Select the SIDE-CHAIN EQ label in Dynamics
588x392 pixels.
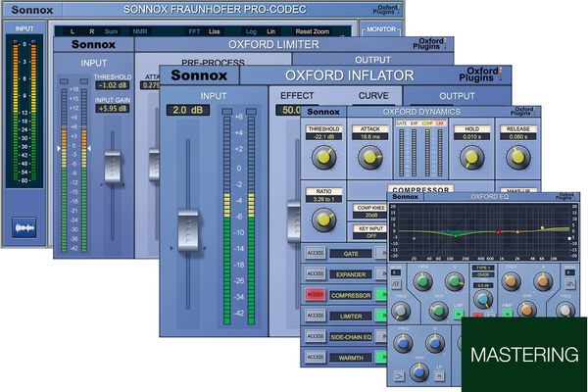click(351, 337)
